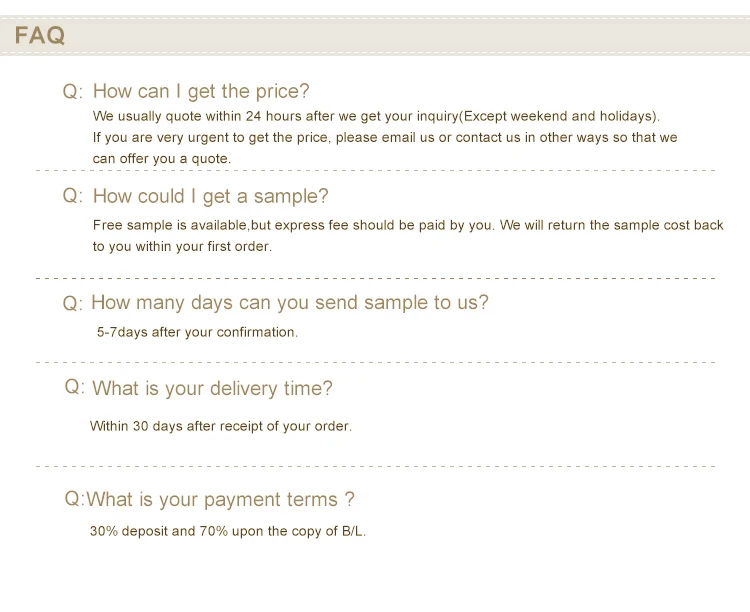The width and height of the screenshot is (750, 612).
Task: Click the line about urgent price email contact
Action: [385, 138]
